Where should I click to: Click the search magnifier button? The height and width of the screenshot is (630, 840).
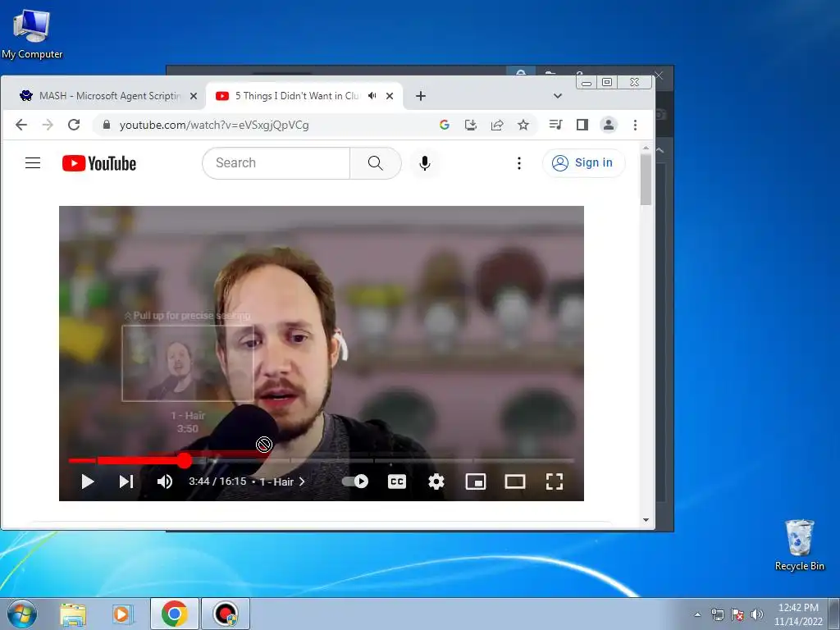376,163
